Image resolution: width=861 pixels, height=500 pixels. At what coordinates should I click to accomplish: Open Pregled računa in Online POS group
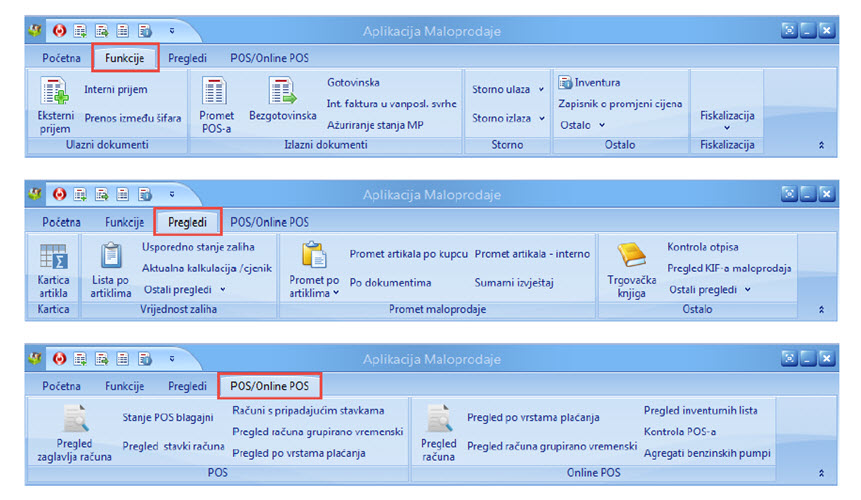(438, 420)
